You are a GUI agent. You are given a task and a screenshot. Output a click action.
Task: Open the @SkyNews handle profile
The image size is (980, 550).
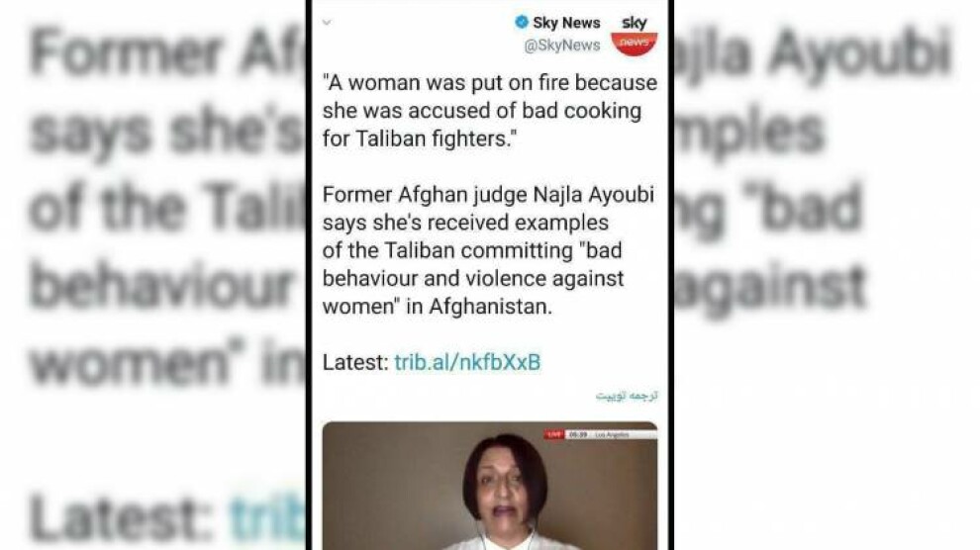(562, 46)
